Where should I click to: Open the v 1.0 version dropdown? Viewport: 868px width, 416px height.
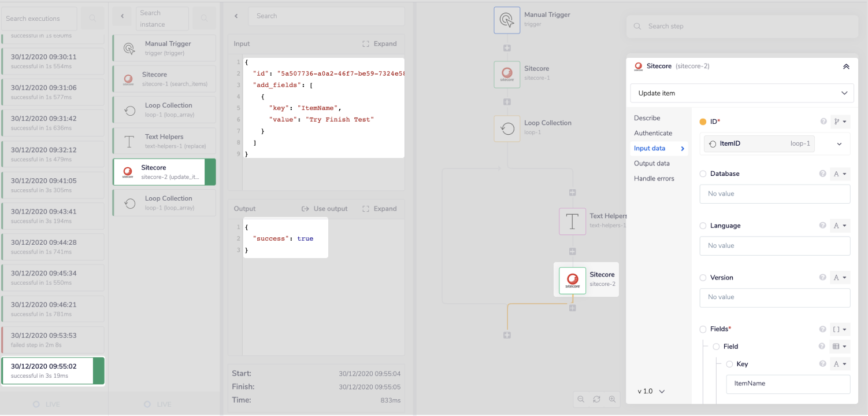(651, 391)
